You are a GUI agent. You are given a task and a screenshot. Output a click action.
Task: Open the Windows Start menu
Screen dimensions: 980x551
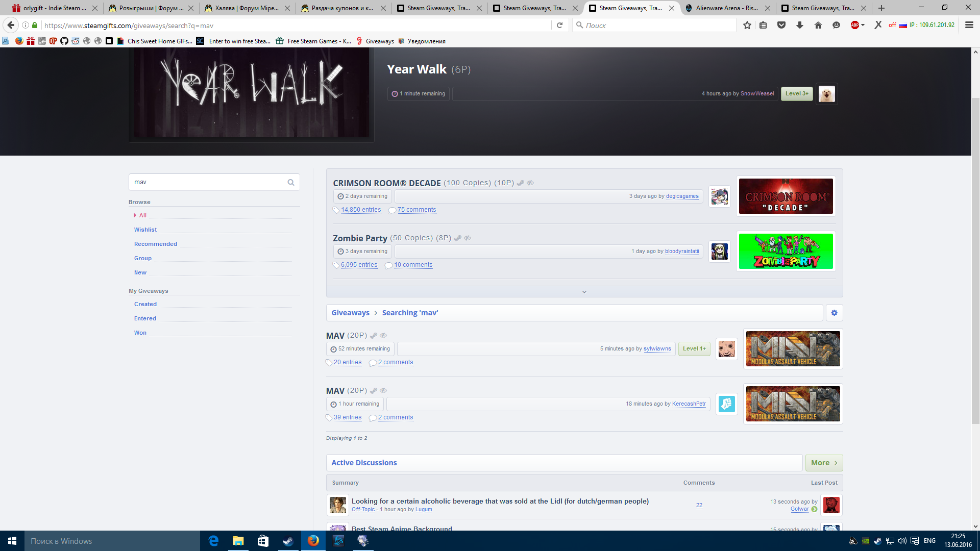(12, 541)
